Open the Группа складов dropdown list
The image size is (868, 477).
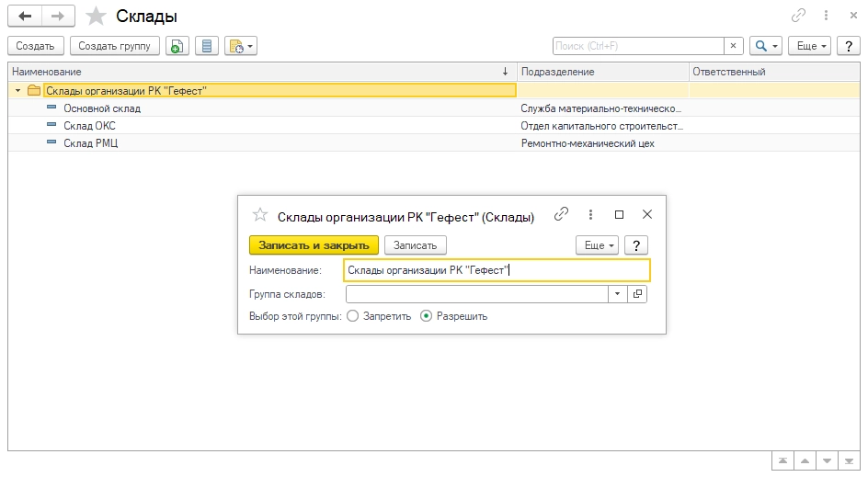pyautogui.click(x=617, y=294)
